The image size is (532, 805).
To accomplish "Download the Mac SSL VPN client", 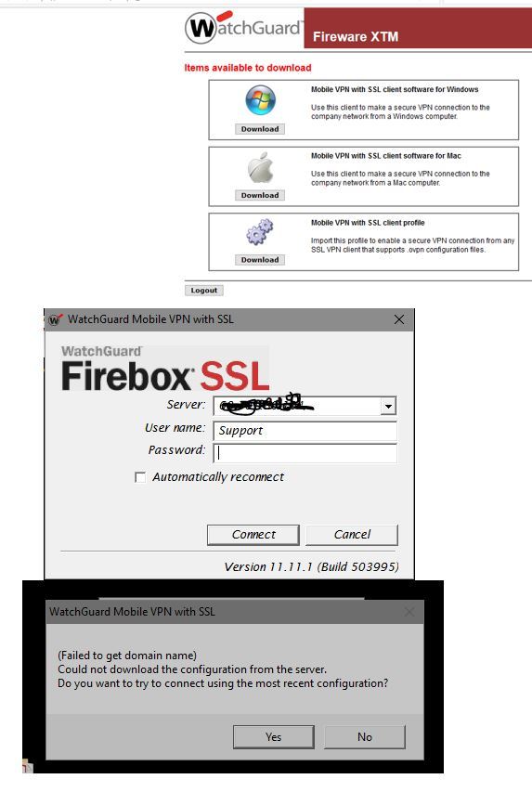I will coord(260,196).
